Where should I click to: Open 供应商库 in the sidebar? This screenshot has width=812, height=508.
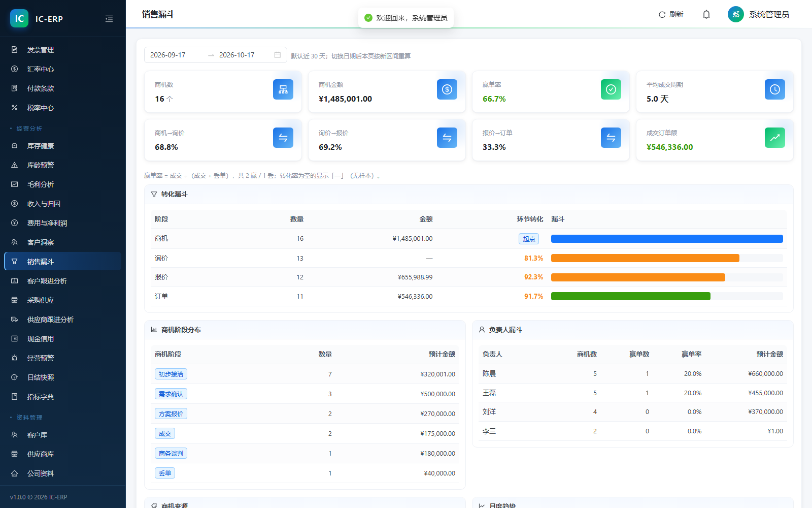pos(63,454)
